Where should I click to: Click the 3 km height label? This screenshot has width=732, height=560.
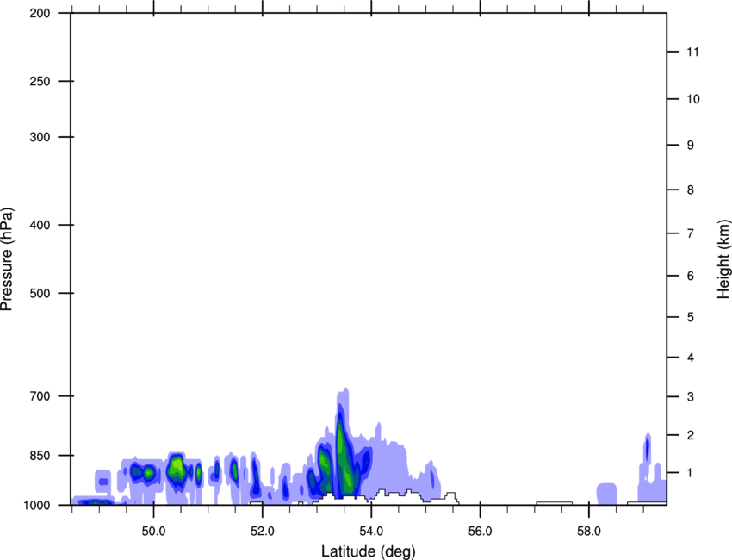pyautogui.click(x=691, y=396)
